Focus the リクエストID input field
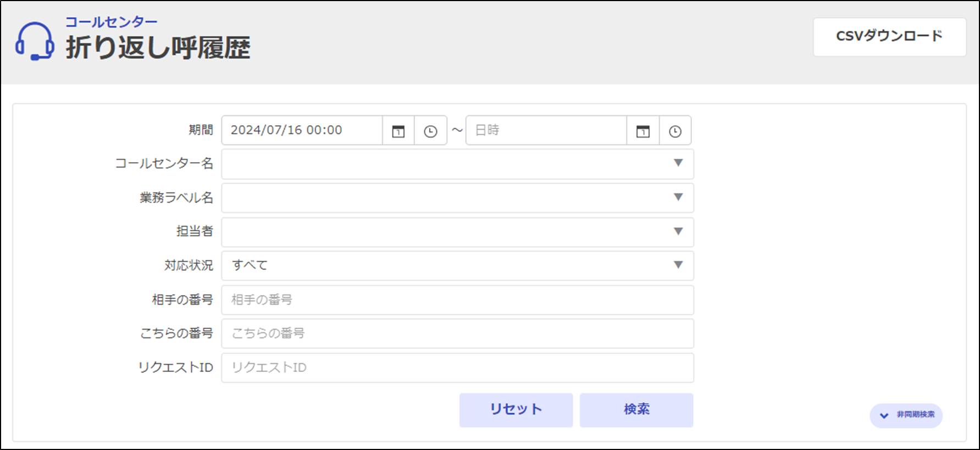The image size is (980, 450). [458, 368]
